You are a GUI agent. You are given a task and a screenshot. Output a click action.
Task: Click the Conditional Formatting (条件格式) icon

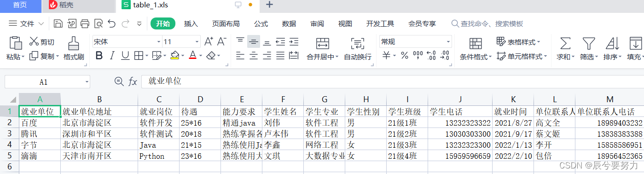(476, 44)
